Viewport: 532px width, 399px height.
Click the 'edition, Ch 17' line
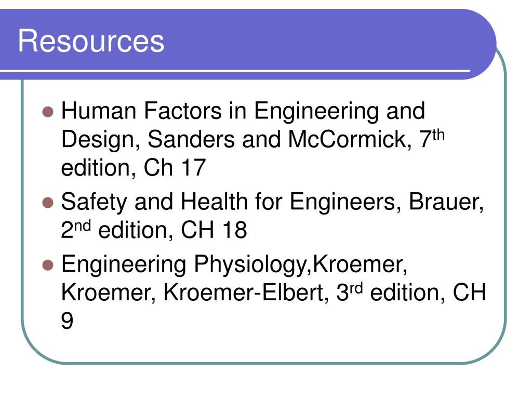pyautogui.click(x=134, y=168)
